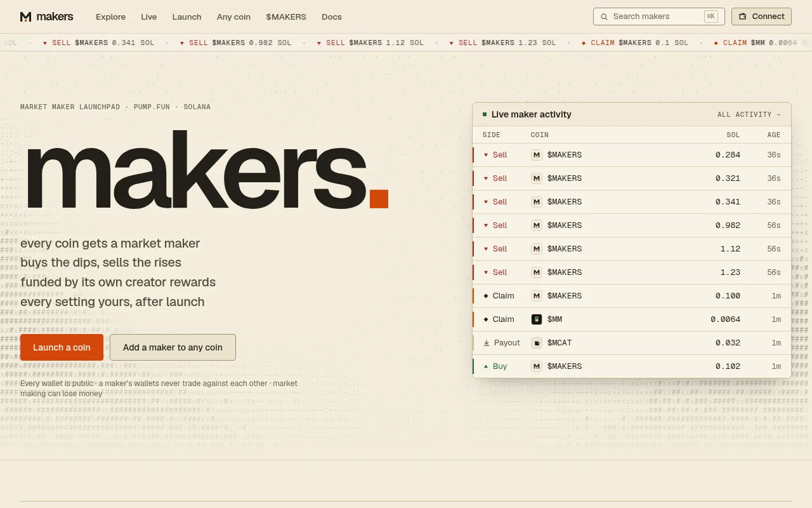Click the $MAKERS icon in the 0.284 row

point(537,155)
